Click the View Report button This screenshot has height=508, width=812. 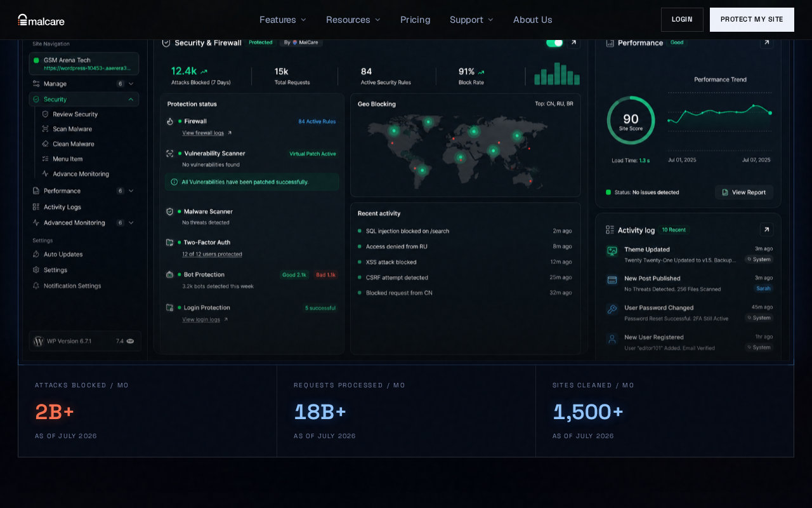[x=744, y=192]
